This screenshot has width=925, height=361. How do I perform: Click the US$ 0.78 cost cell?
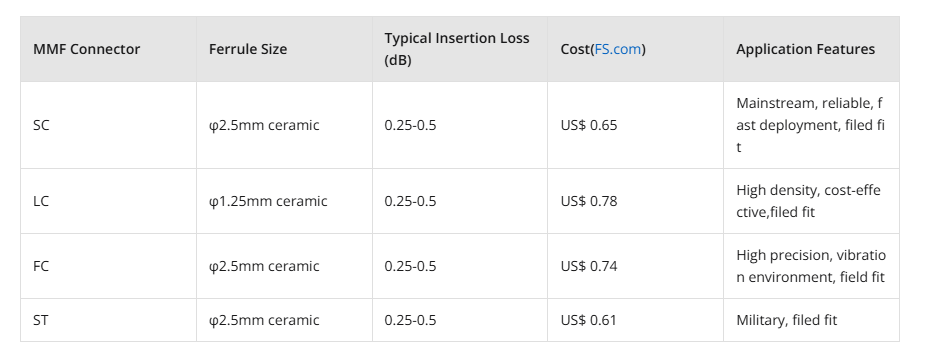(x=635, y=201)
